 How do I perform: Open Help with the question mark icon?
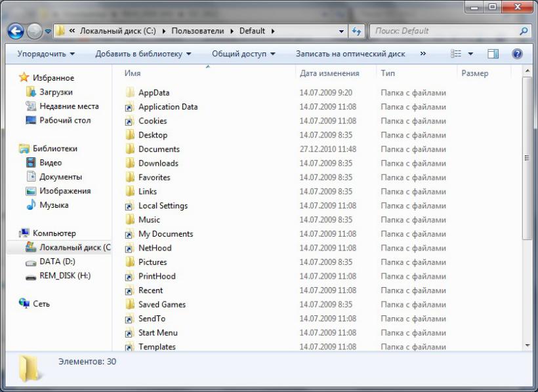(518, 54)
